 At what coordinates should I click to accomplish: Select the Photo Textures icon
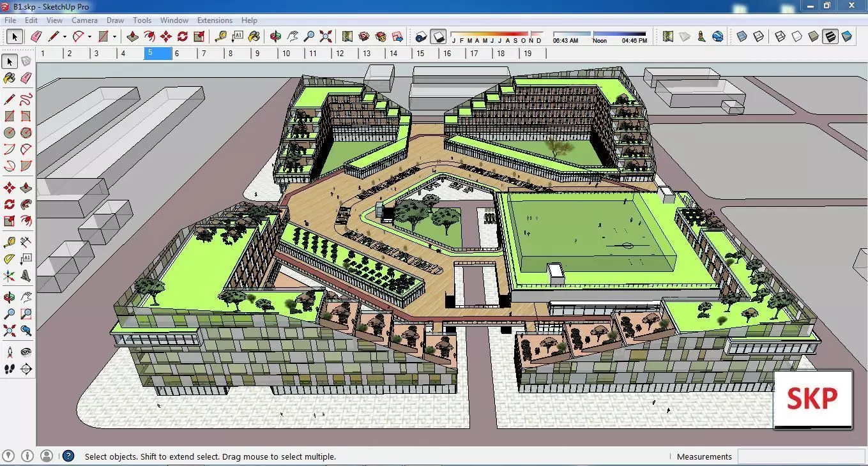click(701, 36)
